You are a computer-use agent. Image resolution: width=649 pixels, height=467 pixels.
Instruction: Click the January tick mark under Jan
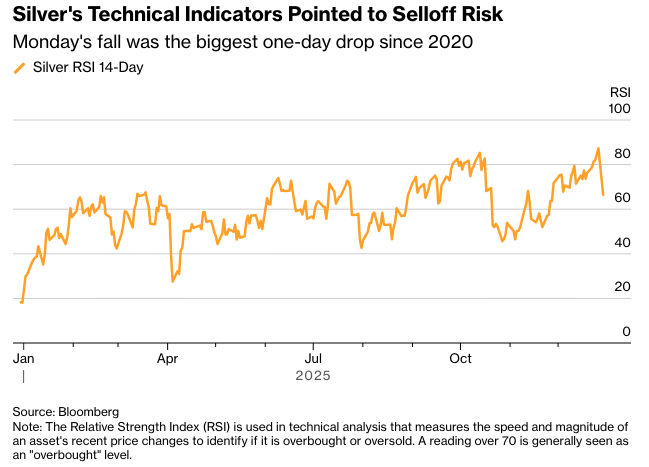point(22,376)
